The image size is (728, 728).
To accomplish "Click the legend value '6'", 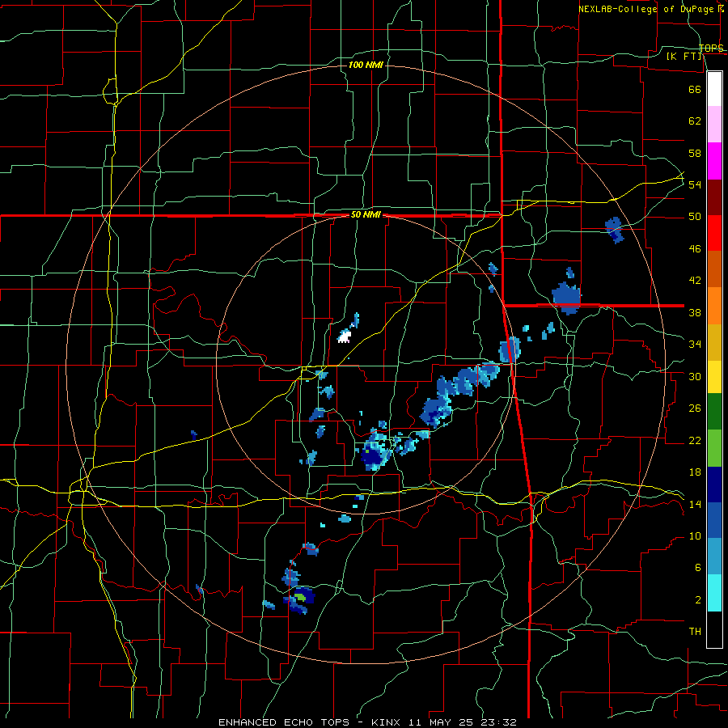I will (697, 567).
